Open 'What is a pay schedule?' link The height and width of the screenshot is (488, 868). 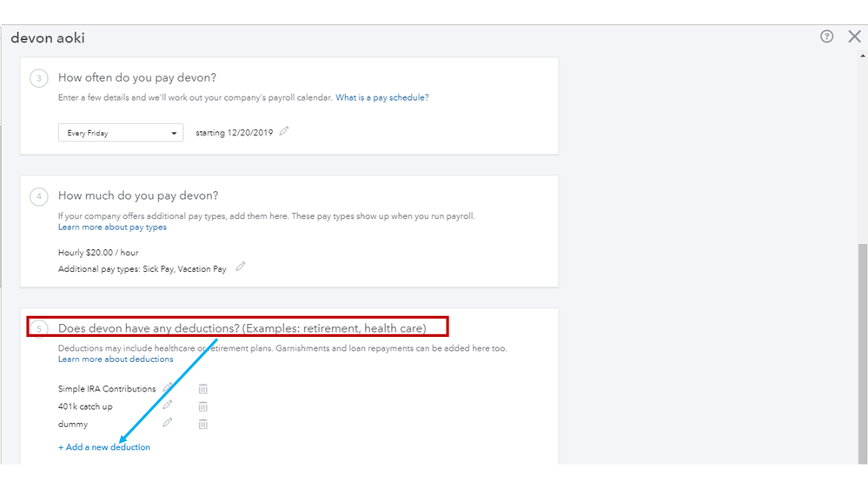click(x=382, y=97)
